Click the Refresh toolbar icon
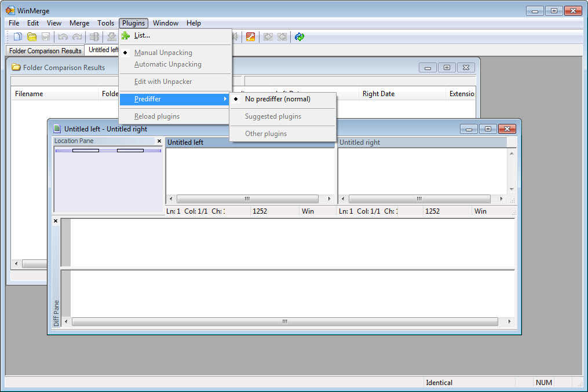 click(x=300, y=36)
